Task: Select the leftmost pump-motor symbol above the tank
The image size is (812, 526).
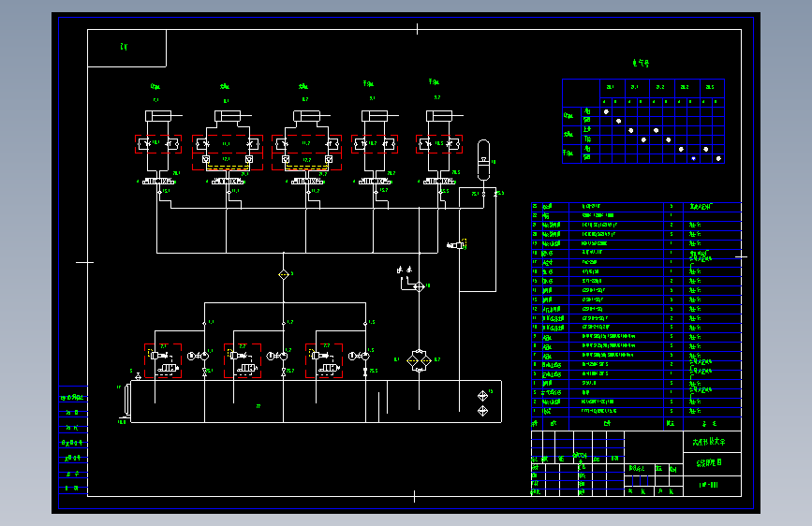Action: [x=198, y=357]
